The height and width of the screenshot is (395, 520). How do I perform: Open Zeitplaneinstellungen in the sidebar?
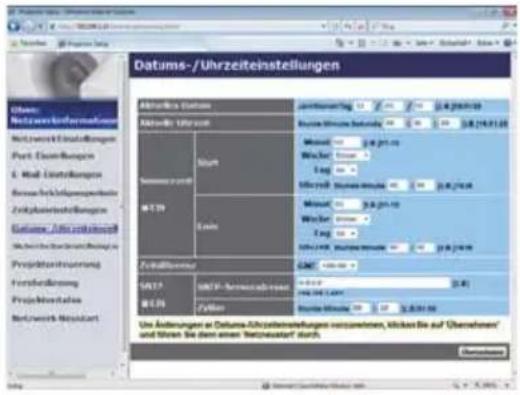(x=59, y=210)
